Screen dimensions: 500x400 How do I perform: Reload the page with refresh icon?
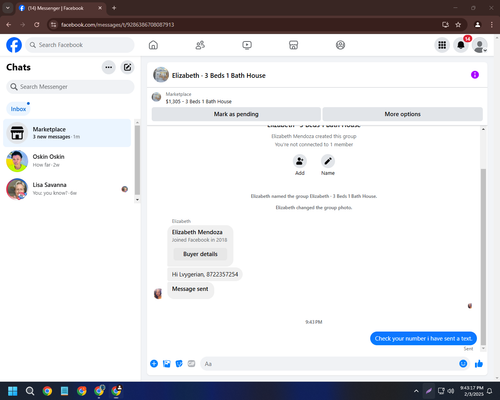[x=37, y=25]
